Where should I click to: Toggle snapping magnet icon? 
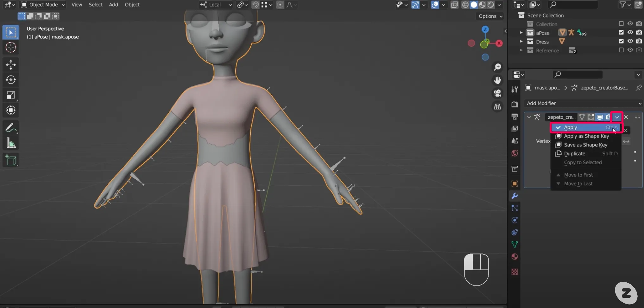click(255, 5)
